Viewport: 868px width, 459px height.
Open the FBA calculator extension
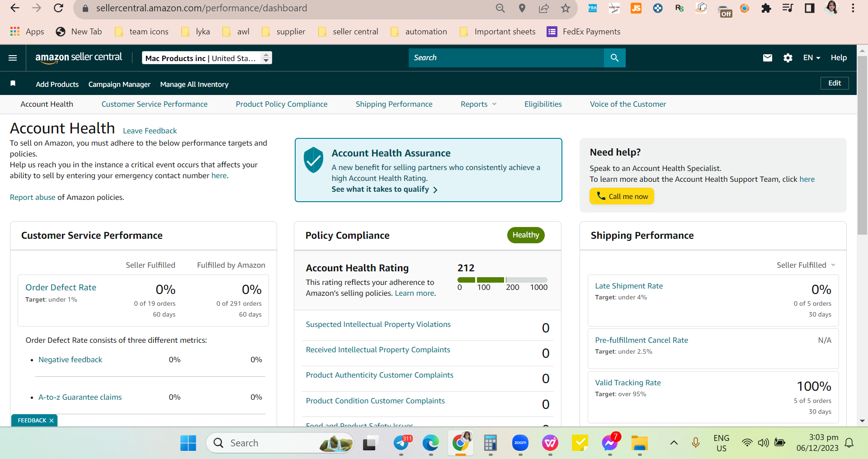coord(592,8)
